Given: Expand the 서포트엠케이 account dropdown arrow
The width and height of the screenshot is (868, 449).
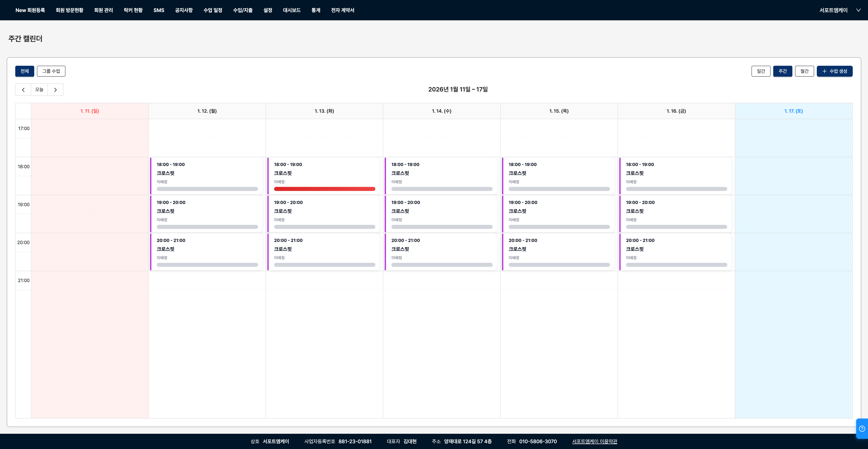Looking at the screenshot, I should (x=858, y=10).
